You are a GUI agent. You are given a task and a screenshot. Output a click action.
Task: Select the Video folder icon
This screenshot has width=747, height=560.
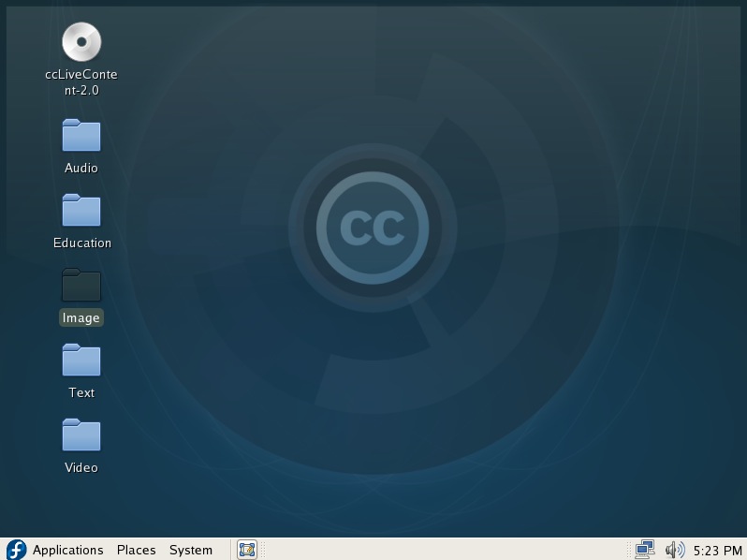pos(81,435)
